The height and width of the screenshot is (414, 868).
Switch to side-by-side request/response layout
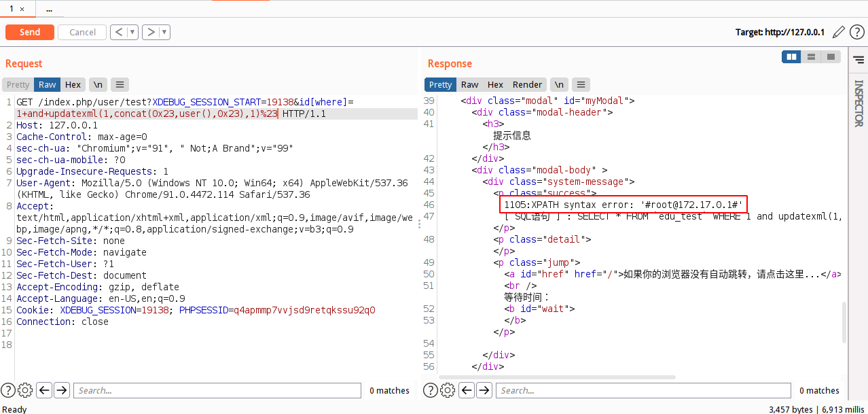pyautogui.click(x=791, y=57)
